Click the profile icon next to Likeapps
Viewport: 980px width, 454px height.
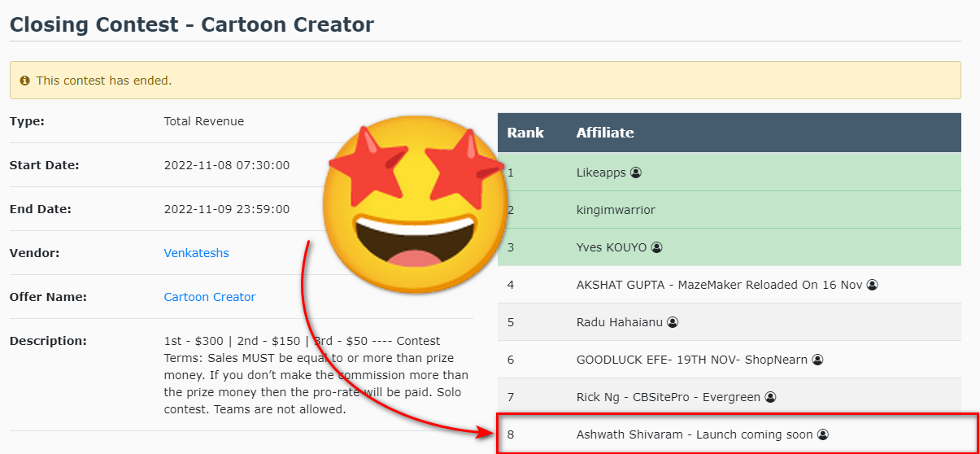pyautogui.click(x=636, y=172)
